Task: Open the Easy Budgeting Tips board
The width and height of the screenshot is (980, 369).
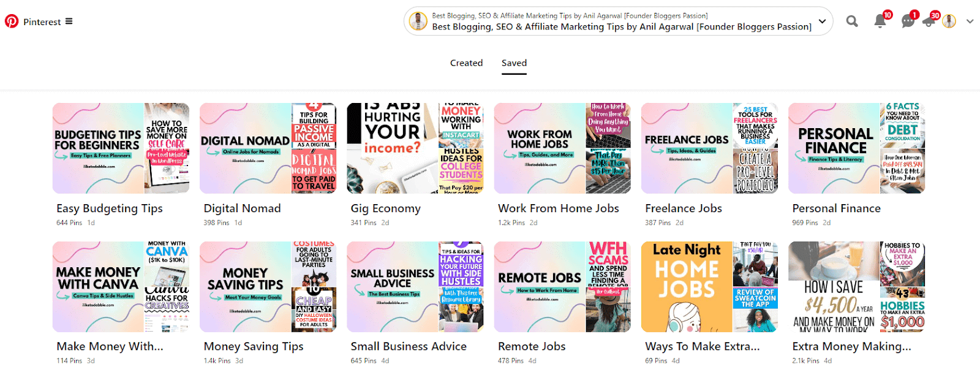Action: [121, 148]
